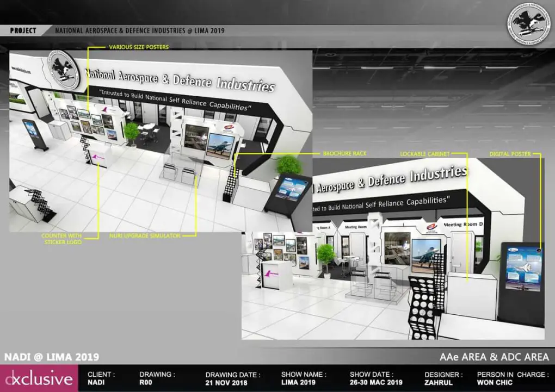Click the PROJECT header label

point(23,31)
